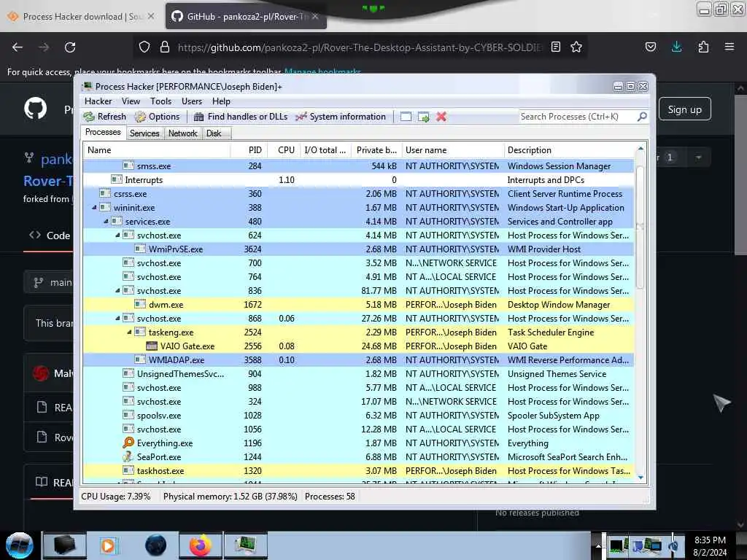
Task: Open Find handles or DLLs
Action: (241, 117)
